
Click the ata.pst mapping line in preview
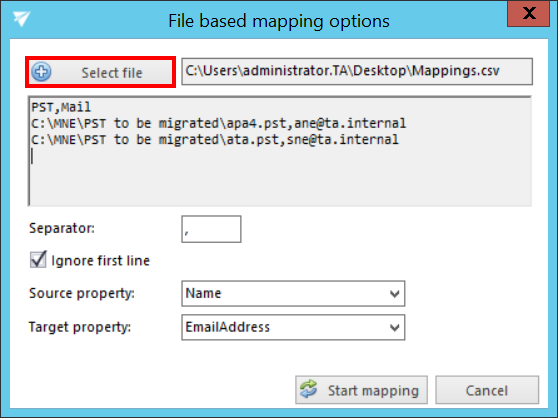click(x=215, y=139)
